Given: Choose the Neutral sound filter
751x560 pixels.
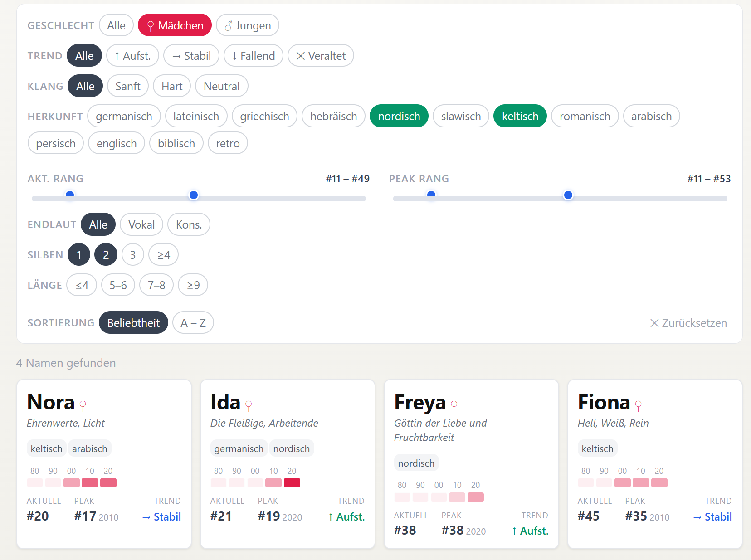Looking at the screenshot, I should pos(222,86).
